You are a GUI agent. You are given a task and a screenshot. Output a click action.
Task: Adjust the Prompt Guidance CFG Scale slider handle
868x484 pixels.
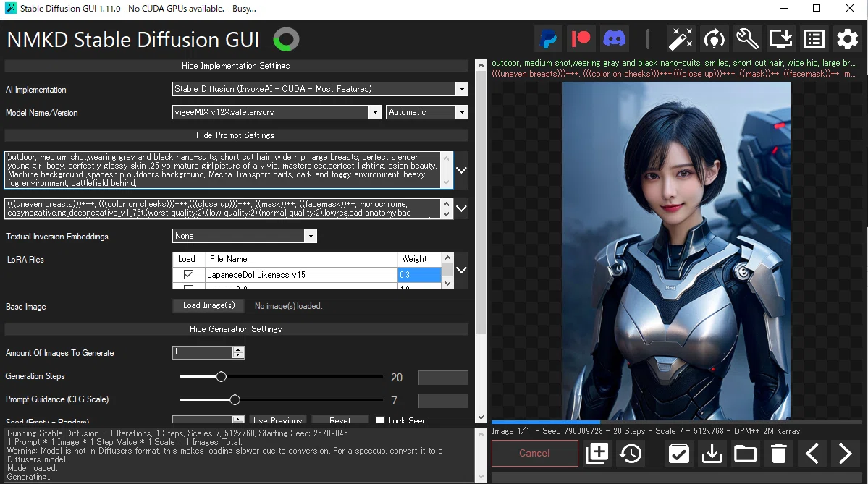point(235,400)
